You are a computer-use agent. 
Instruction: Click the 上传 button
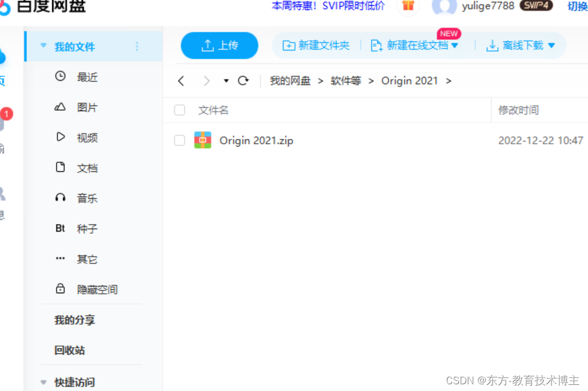(x=220, y=46)
